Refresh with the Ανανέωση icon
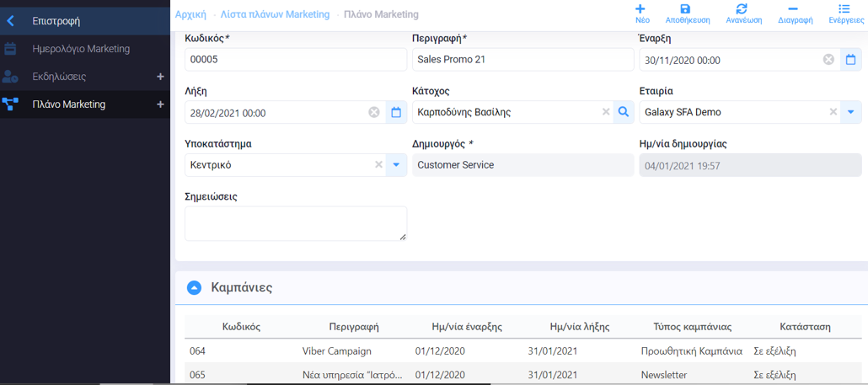Image resolution: width=868 pixels, height=385 pixels. pyautogui.click(x=741, y=9)
